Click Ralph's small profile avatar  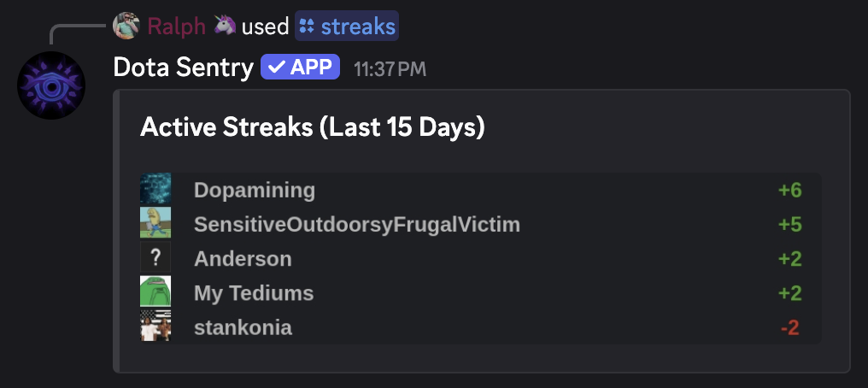pyautogui.click(x=126, y=26)
